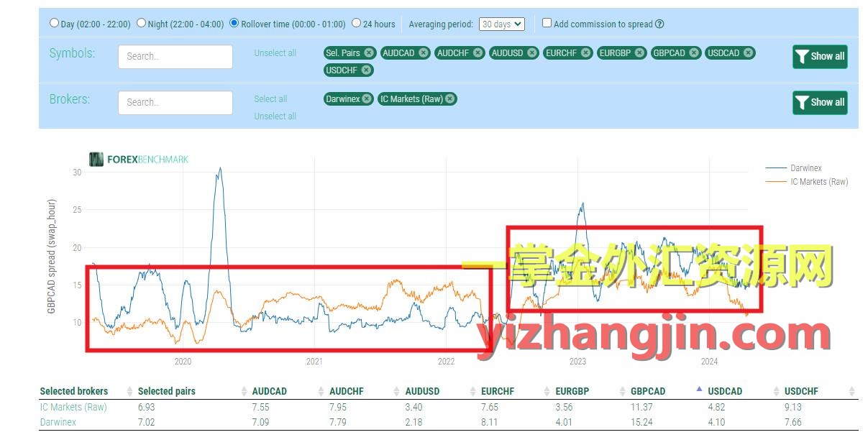868x445 pixels.
Task: Click Select all for Brokers
Action: pyautogui.click(x=270, y=99)
